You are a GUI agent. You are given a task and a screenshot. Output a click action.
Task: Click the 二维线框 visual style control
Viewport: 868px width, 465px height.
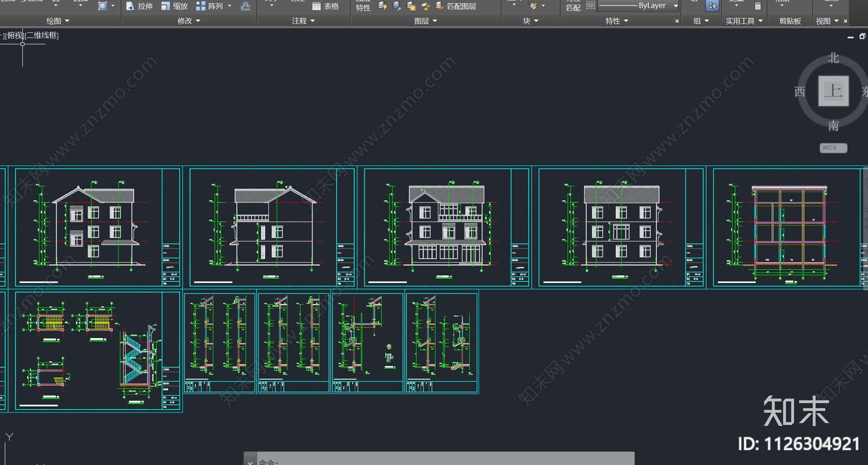(x=42, y=35)
